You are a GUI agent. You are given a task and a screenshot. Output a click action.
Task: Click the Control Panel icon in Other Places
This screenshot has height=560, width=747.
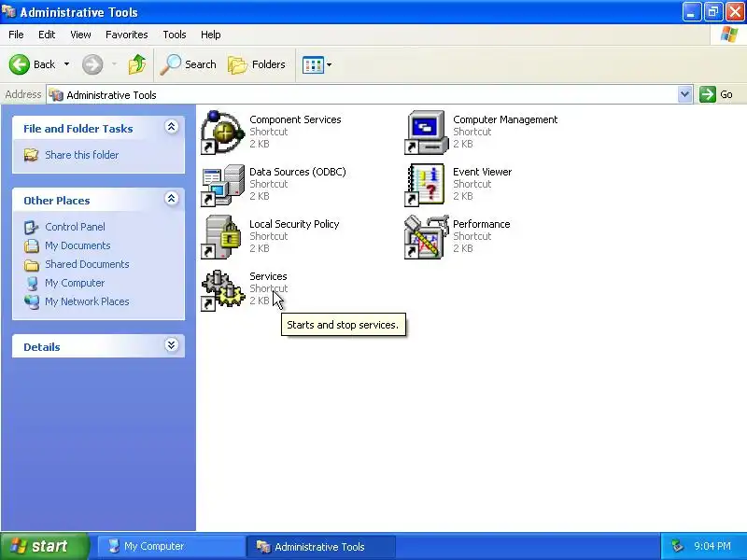(x=31, y=227)
